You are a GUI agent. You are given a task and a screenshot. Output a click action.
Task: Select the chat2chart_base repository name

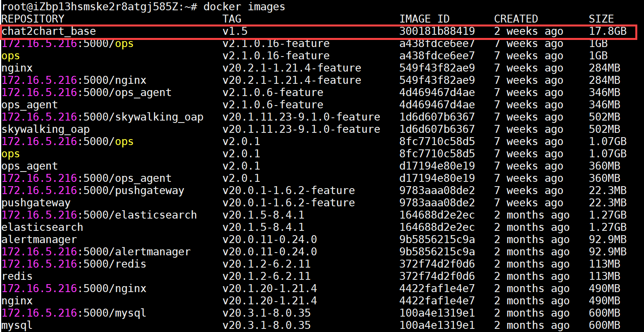click(49, 31)
